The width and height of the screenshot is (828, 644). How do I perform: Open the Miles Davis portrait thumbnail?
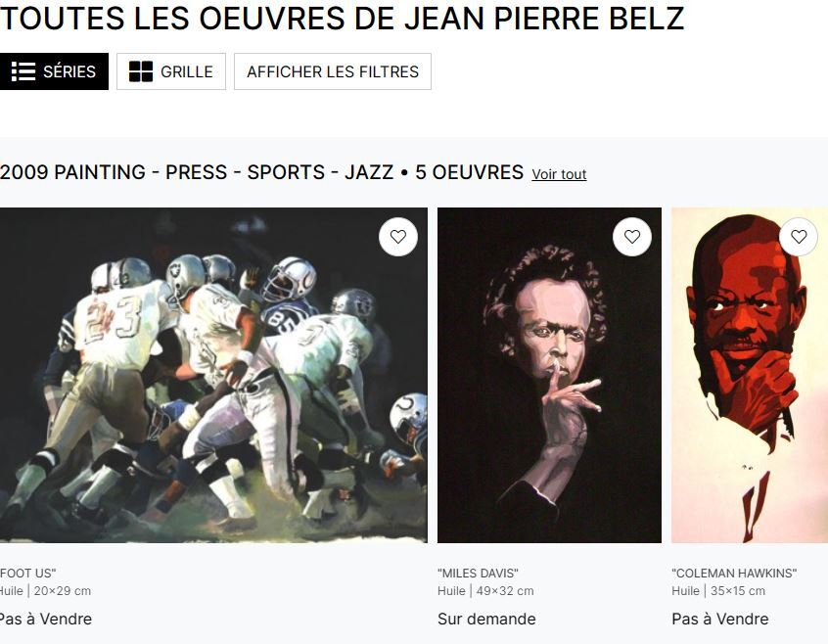click(549, 375)
